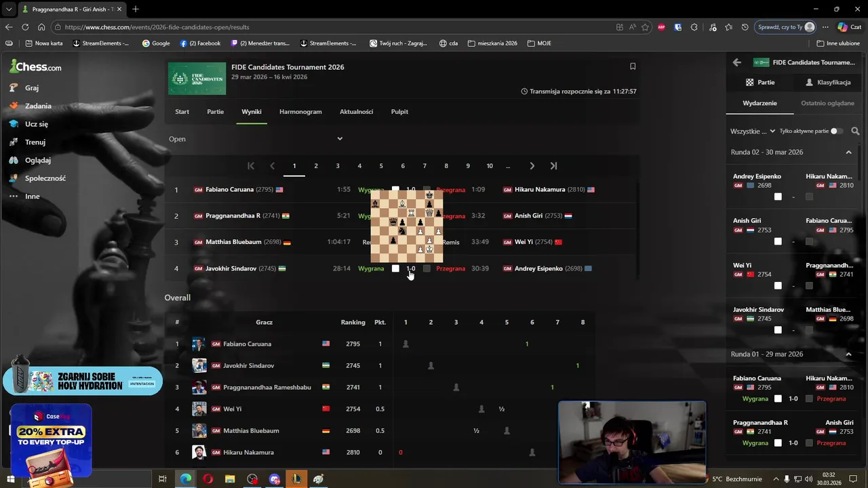Screen dimensions: 868x488
Task: Open the Pulpit tab
Action: (399, 112)
